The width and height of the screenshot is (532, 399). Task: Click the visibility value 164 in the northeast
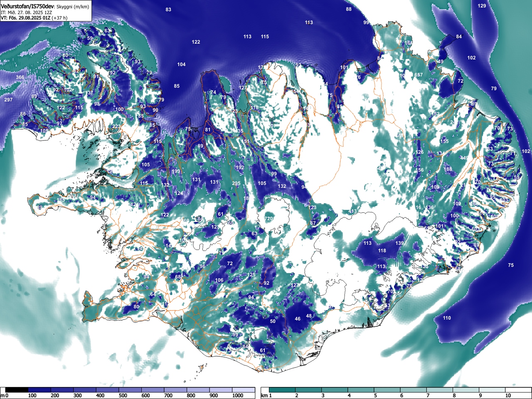[x=409, y=43]
